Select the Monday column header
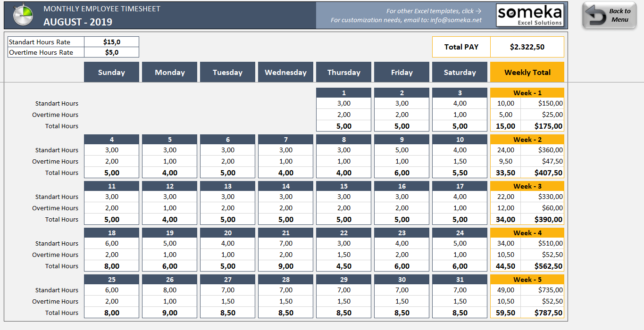Viewport: 644px width, 330px height. click(x=169, y=72)
